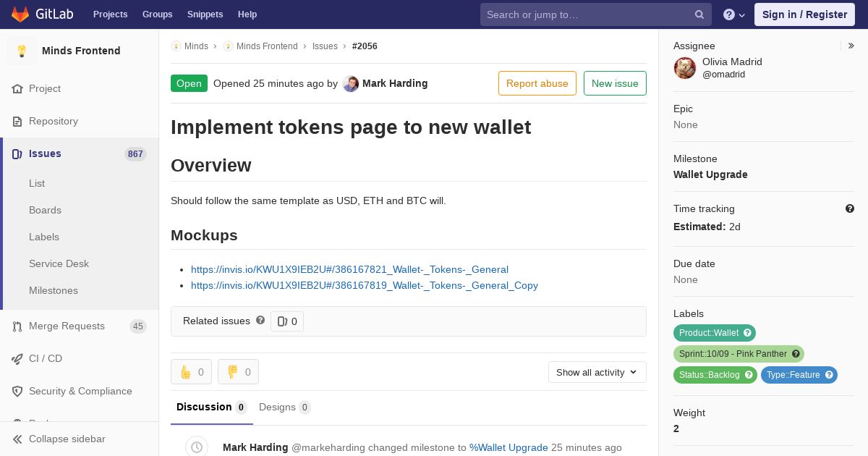Viewport: 868px width, 456px height.
Task: Click the Issues breadcrumb link
Action: (325, 46)
